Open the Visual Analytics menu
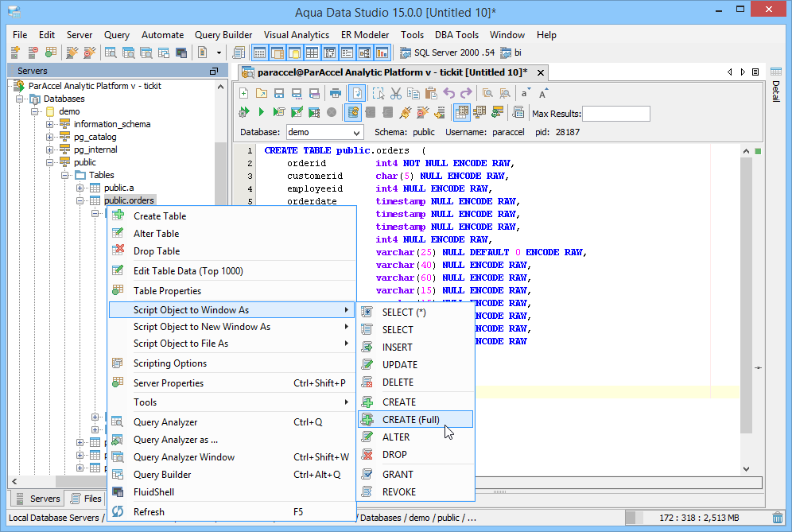 tap(297, 35)
